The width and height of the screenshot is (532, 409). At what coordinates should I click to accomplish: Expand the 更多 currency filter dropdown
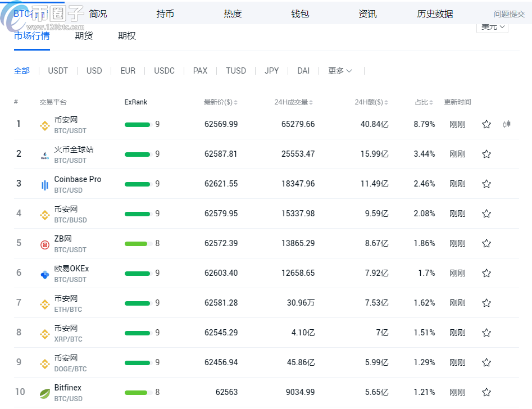coord(340,71)
